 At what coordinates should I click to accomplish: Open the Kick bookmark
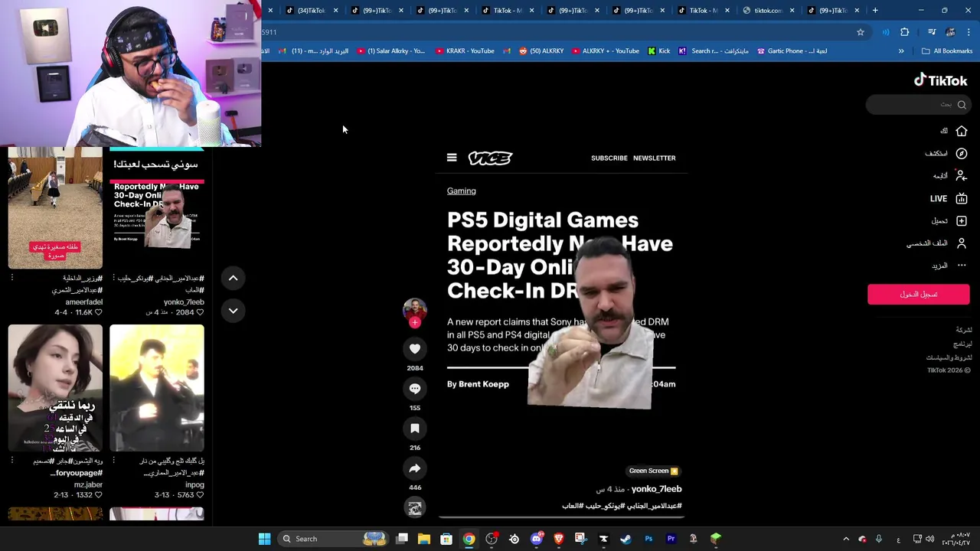coord(658,51)
